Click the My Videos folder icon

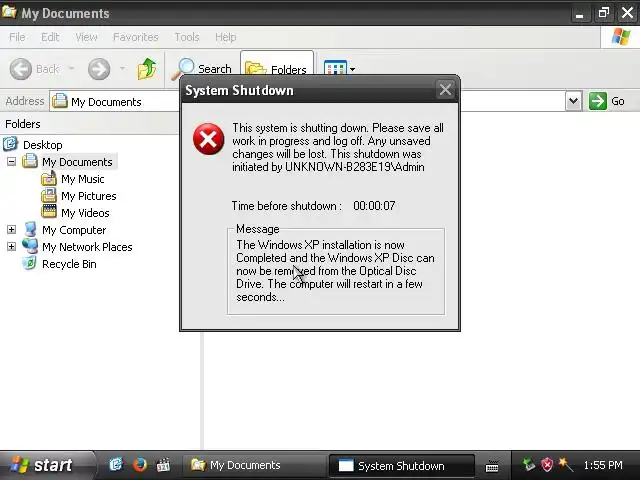tap(49, 212)
